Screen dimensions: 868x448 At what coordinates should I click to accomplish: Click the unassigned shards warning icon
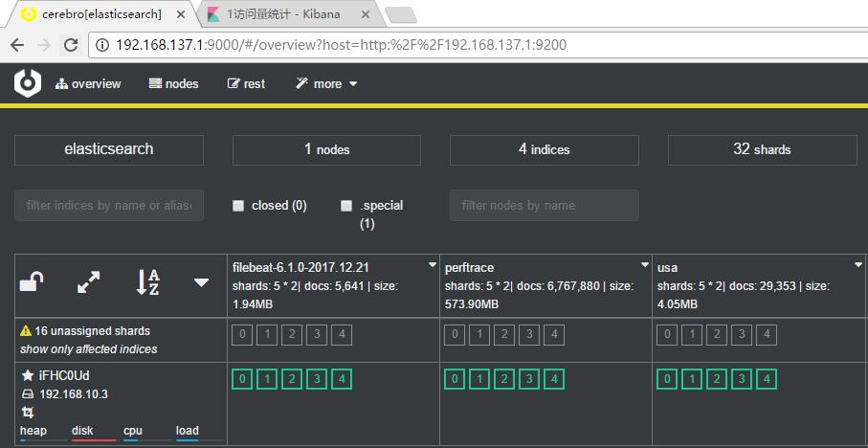tap(26, 331)
